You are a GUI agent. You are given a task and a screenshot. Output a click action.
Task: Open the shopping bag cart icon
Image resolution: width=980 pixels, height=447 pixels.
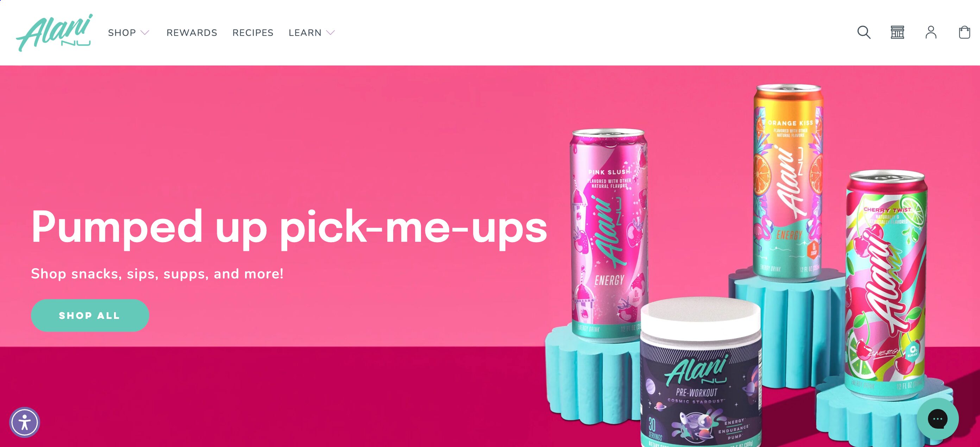(964, 32)
